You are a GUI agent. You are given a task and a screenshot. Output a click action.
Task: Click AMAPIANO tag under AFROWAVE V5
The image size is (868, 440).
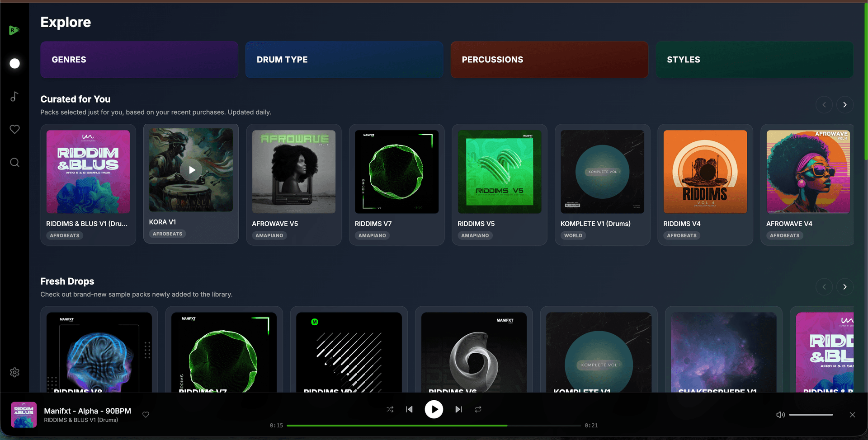tap(269, 235)
